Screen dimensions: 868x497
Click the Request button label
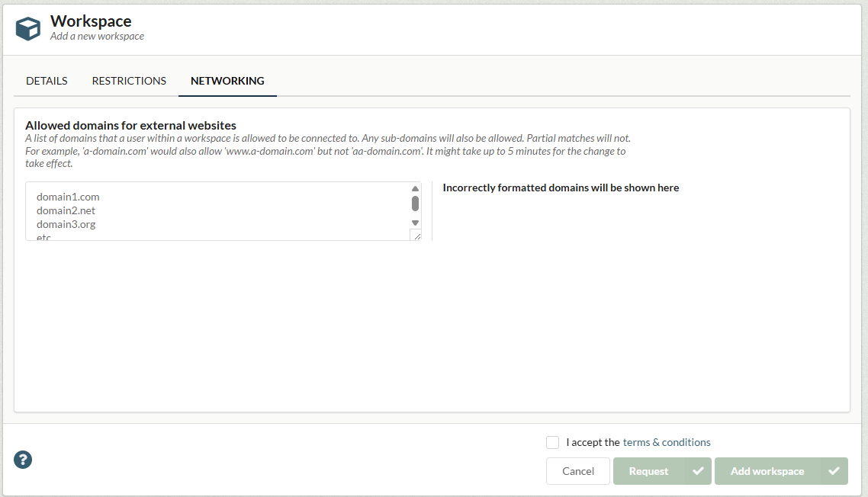(648, 471)
